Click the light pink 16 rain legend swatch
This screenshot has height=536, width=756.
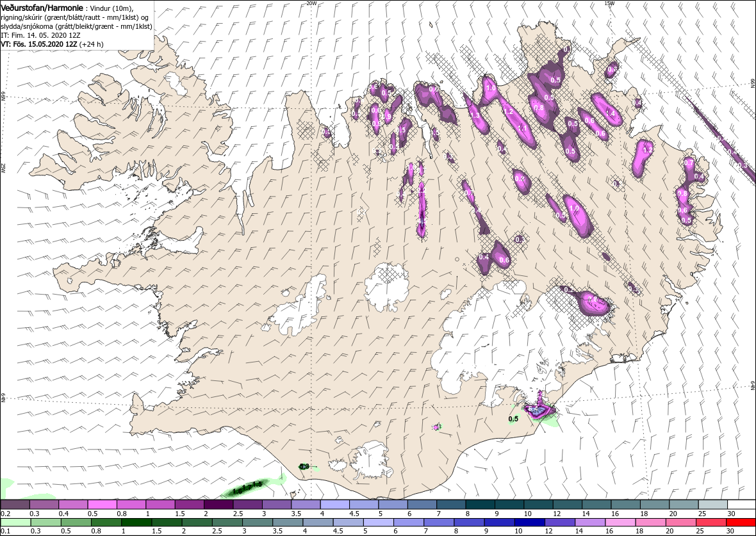(x=620, y=523)
